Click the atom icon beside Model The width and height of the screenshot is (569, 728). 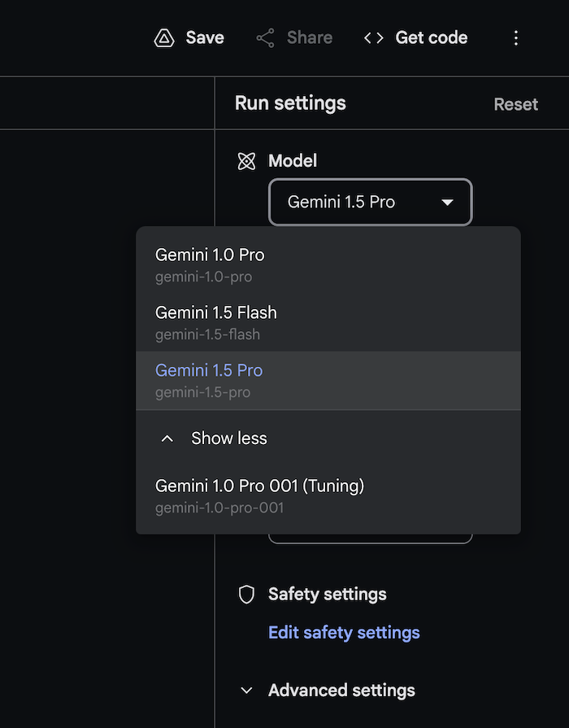[246, 161]
